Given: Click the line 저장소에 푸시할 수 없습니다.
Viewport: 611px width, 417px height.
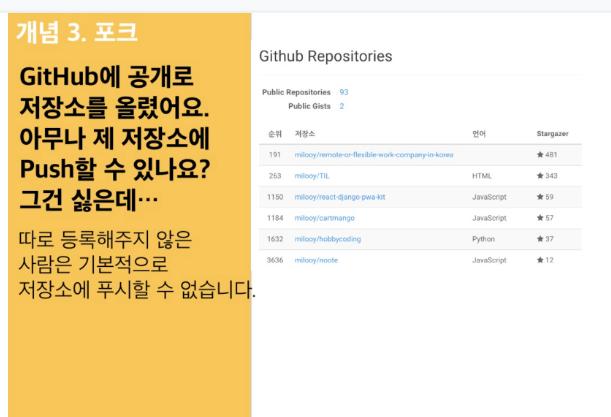Looking at the screenshot, I should [x=137, y=289].
